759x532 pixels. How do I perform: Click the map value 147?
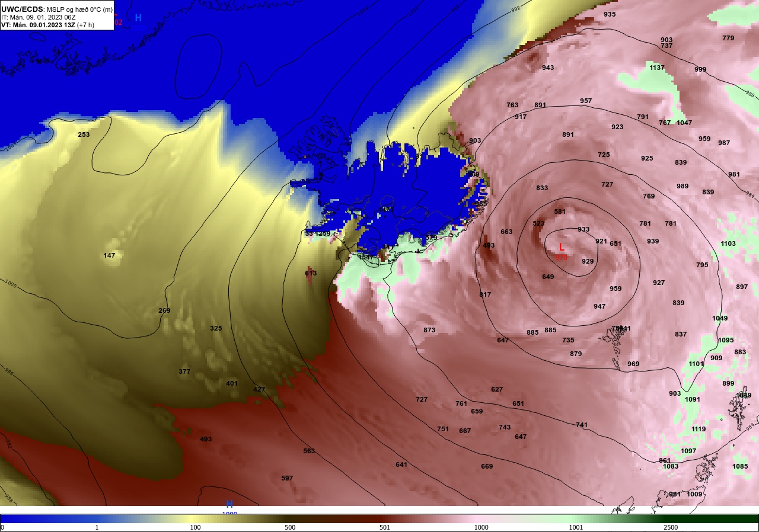tap(109, 255)
